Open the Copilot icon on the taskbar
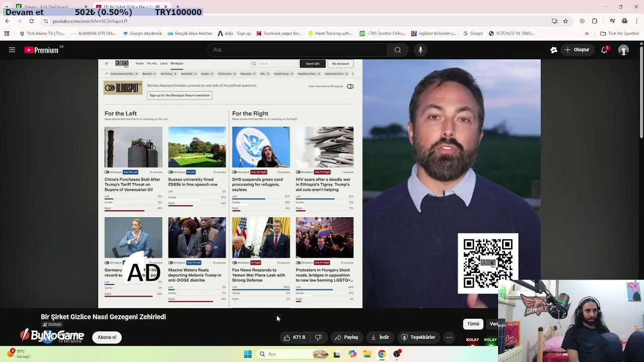 (x=352, y=354)
